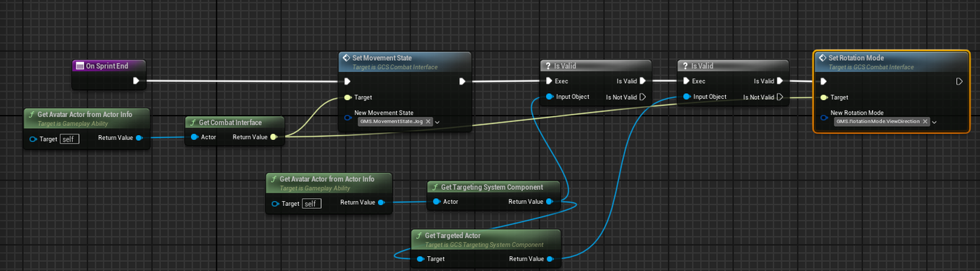This screenshot has height=271, width=980.
Task: Click Is Valid output pin feeding Set Rotation Mode
Action: pyautogui.click(x=780, y=81)
